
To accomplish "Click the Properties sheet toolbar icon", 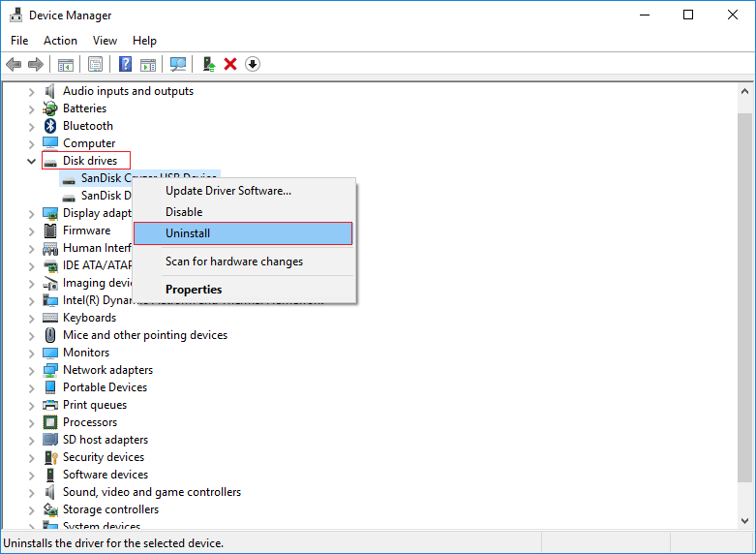I will click(96, 64).
